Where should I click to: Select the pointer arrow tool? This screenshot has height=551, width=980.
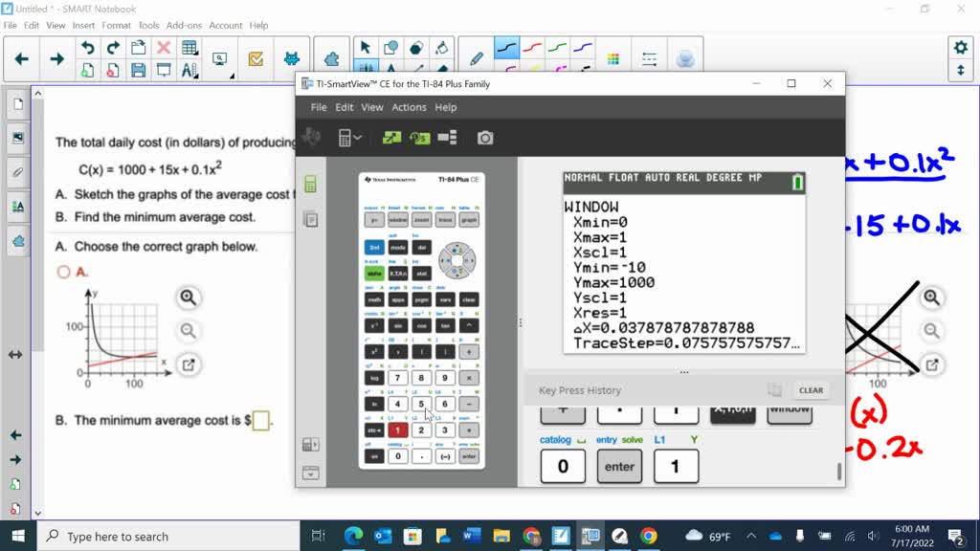click(x=365, y=48)
